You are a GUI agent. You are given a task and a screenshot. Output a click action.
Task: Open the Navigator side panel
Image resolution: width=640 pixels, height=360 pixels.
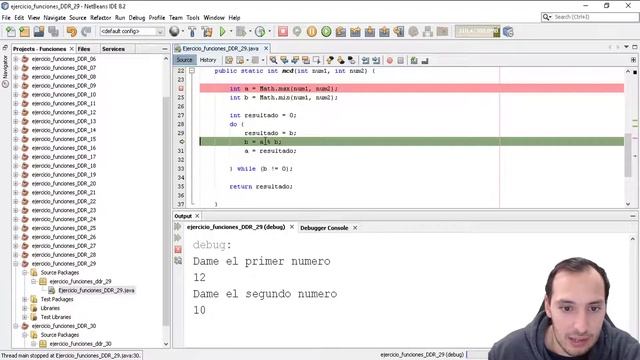click(5, 71)
